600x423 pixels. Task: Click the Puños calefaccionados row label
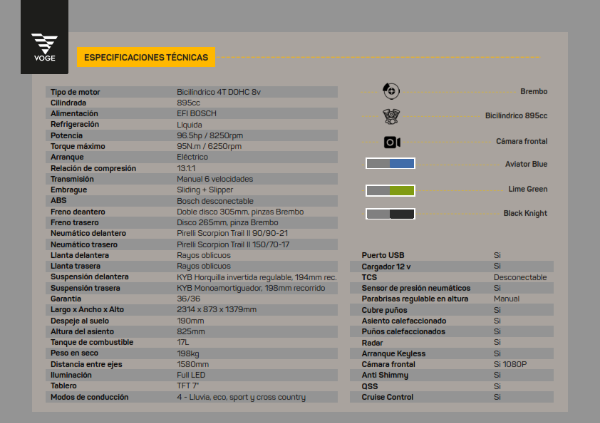click(x=403, y=332)
